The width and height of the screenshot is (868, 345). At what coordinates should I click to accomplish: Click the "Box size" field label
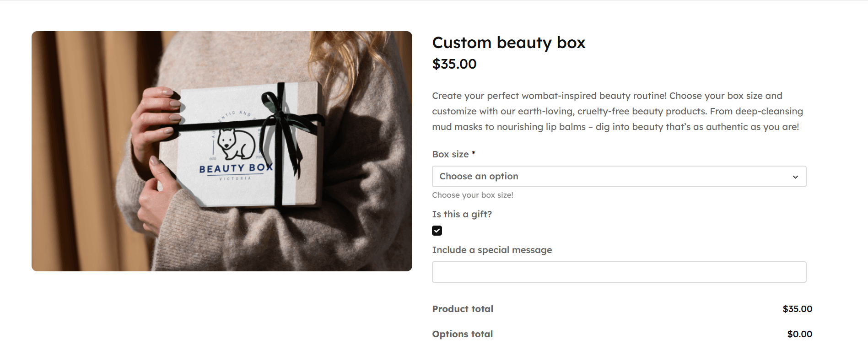[450, 154]
